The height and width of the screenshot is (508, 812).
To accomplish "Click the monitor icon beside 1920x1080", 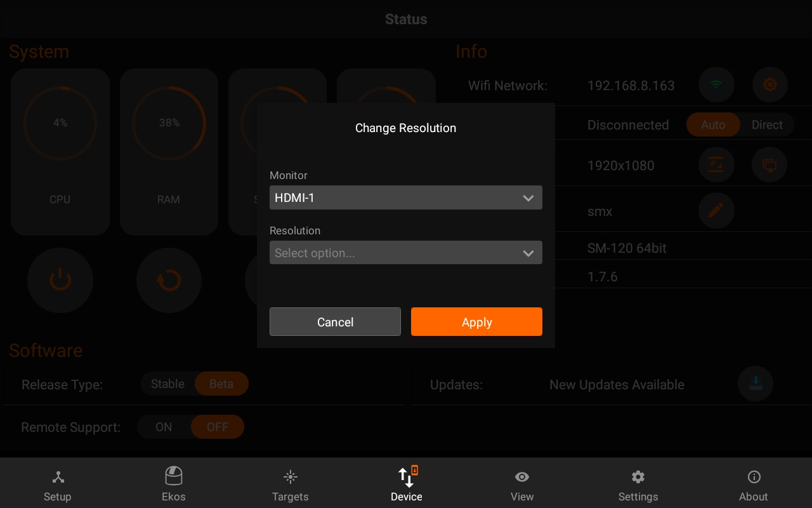I will [x=770, y=166].
